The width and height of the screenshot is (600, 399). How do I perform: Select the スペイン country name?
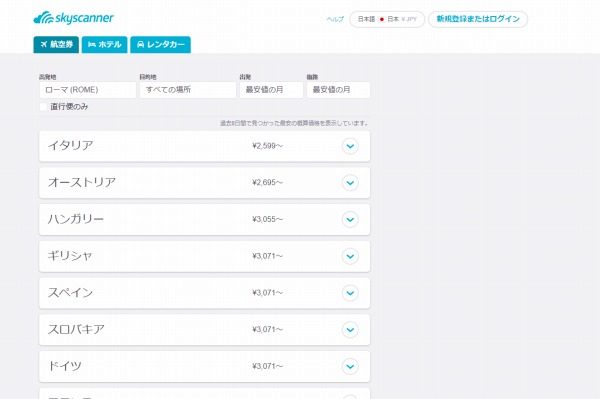(x=70, y=293)
